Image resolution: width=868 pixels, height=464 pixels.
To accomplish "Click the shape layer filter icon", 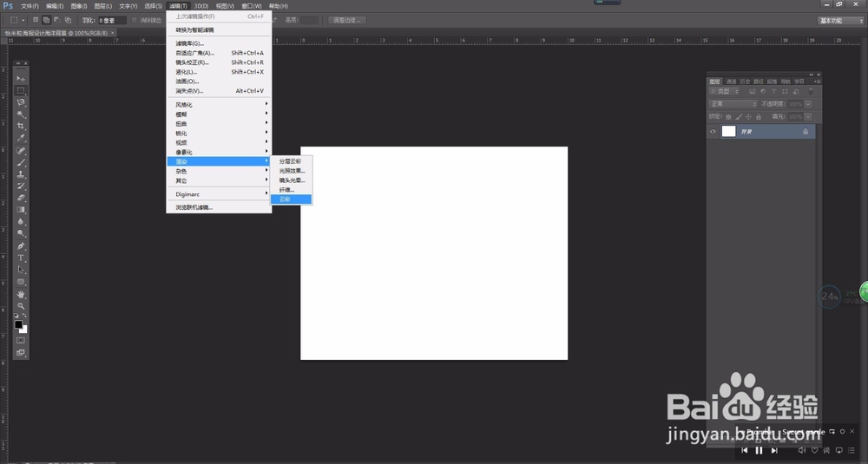I will (785, 91).
